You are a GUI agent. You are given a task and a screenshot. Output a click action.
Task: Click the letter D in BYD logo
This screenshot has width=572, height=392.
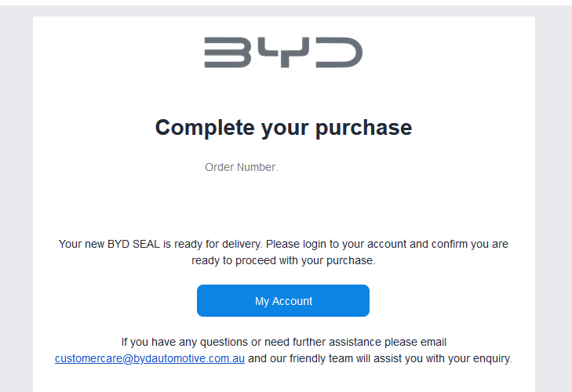pyautogui.click(x=338, y=52)
